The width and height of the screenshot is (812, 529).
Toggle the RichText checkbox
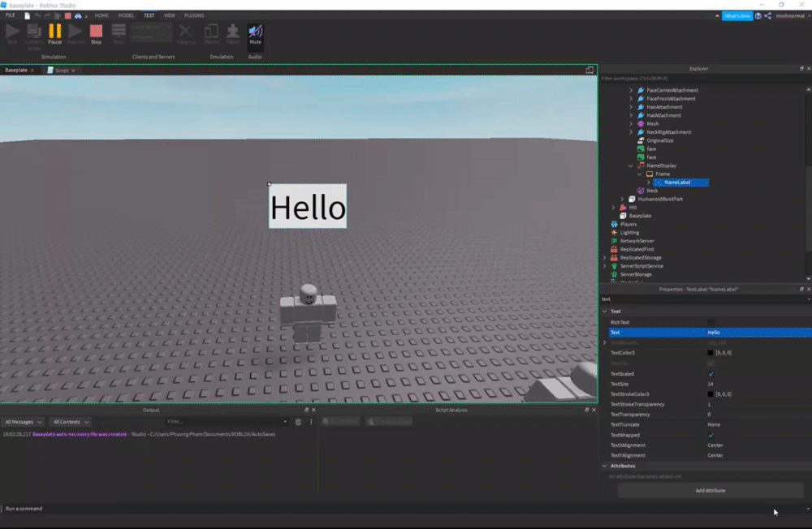711,322
